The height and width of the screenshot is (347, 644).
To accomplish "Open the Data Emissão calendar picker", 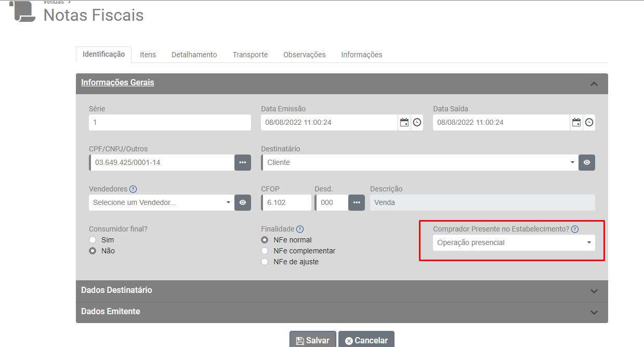I will pos(404,123).
